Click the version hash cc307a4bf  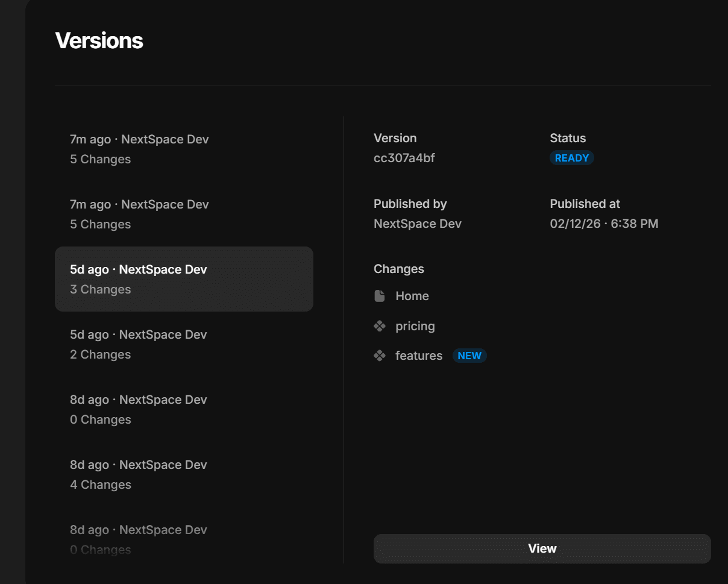click(x=404, y=158)
